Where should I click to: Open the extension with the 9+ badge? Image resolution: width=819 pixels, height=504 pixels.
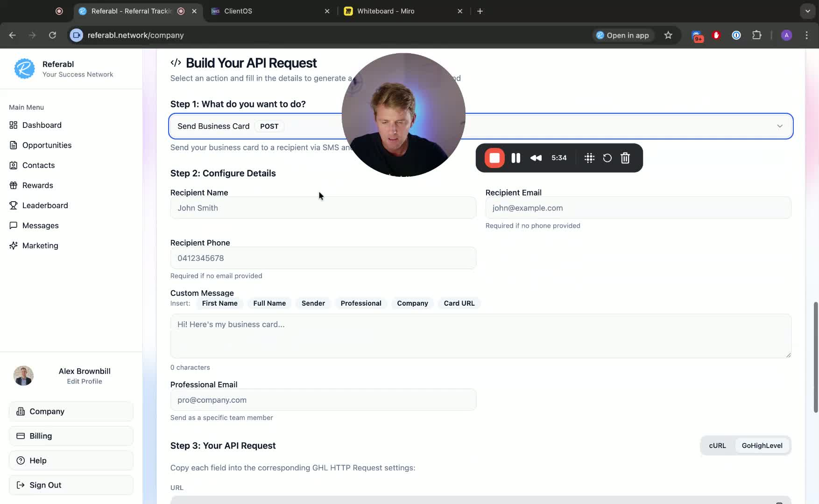click(x=697, y=36)
